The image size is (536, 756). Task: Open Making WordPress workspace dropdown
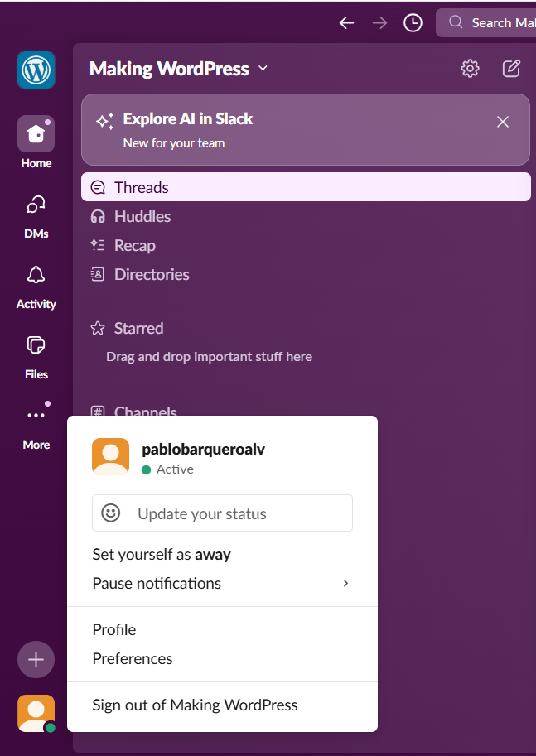[178, 69]
